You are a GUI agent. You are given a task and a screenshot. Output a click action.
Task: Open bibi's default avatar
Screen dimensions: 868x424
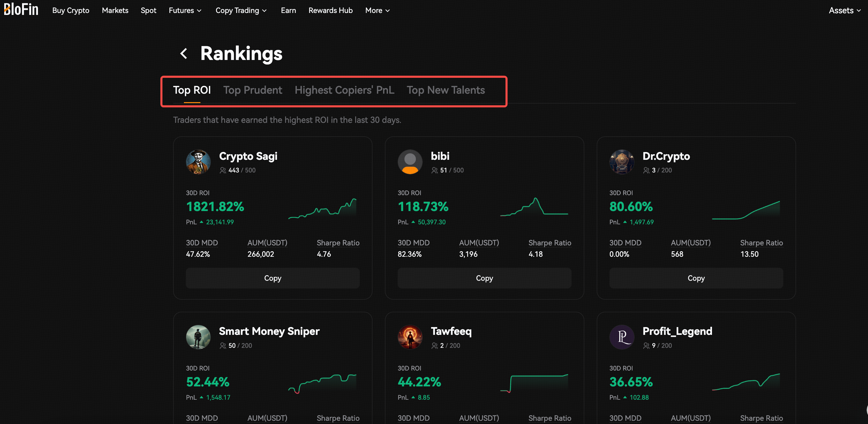pos(410,162)
